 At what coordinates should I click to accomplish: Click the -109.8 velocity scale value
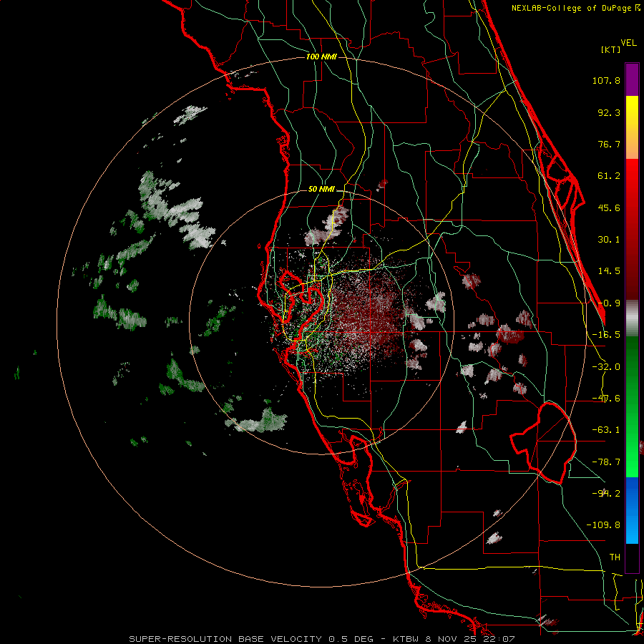coord(603,525)
